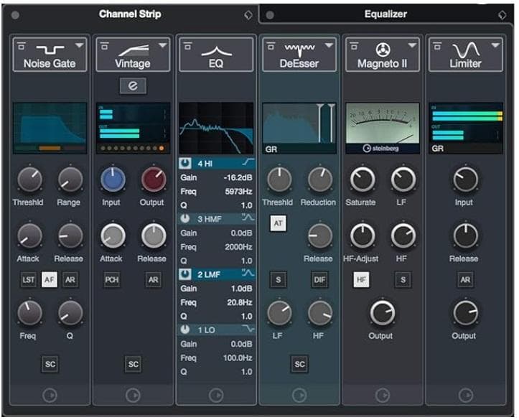Toggle the 3 HMF band power button
Viewport: 519px width, 420px height.
185,218
